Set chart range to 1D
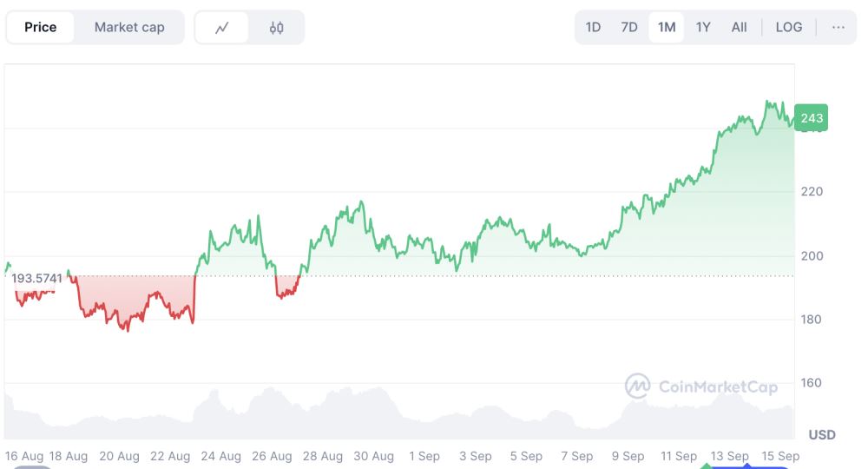Image resolution: width=868 pixels, height=469 pixels. [593, 27]
